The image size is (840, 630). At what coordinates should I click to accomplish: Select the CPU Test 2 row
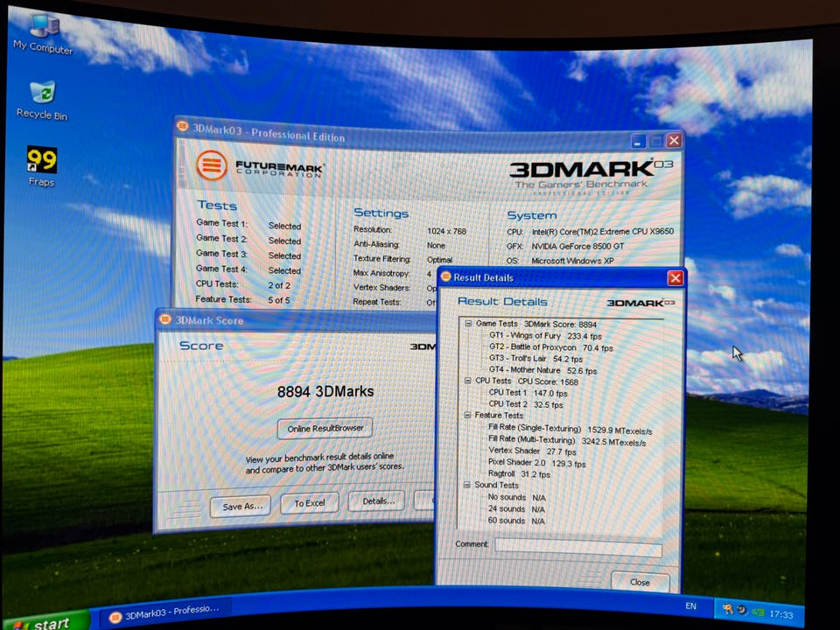coord(526,404)
